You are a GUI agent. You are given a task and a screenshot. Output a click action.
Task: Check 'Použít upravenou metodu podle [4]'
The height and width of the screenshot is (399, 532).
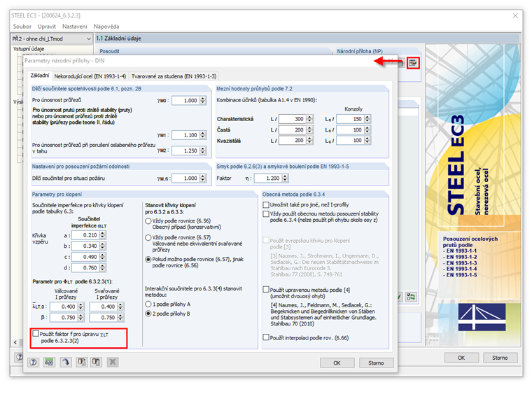[x=266, y=289]
